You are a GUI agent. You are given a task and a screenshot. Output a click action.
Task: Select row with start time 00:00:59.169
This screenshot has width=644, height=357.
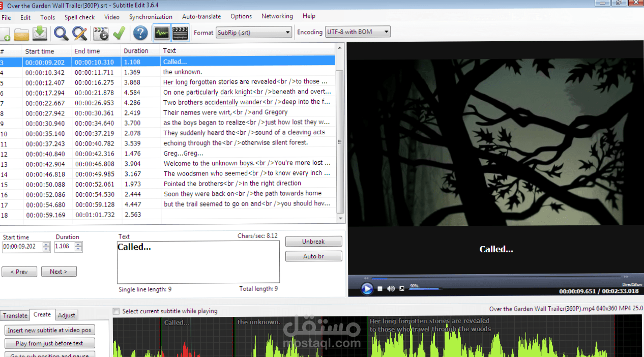(x=168, y=215)
